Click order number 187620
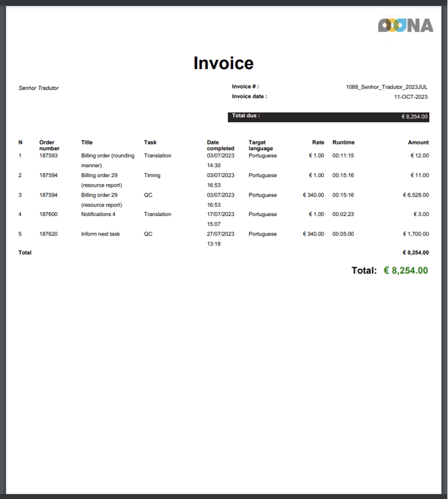The image size is (448, 499). (48, 234)
